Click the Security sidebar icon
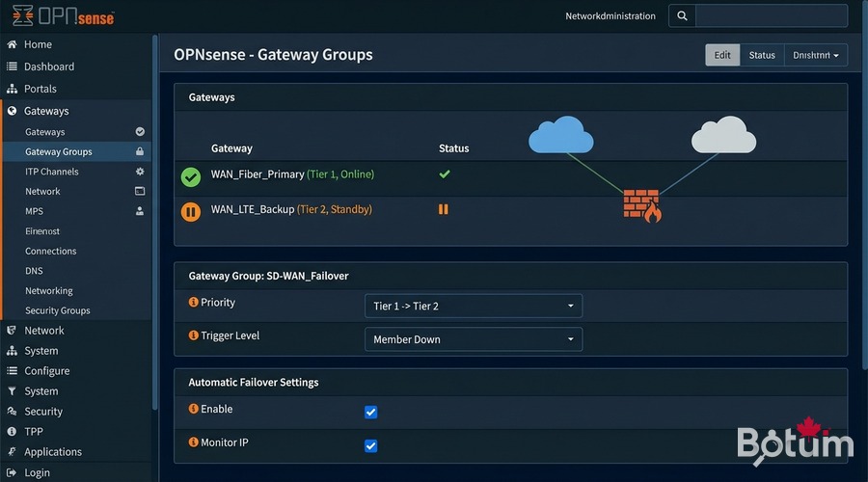This screenshot has width=868, height=482. [12, 412]
